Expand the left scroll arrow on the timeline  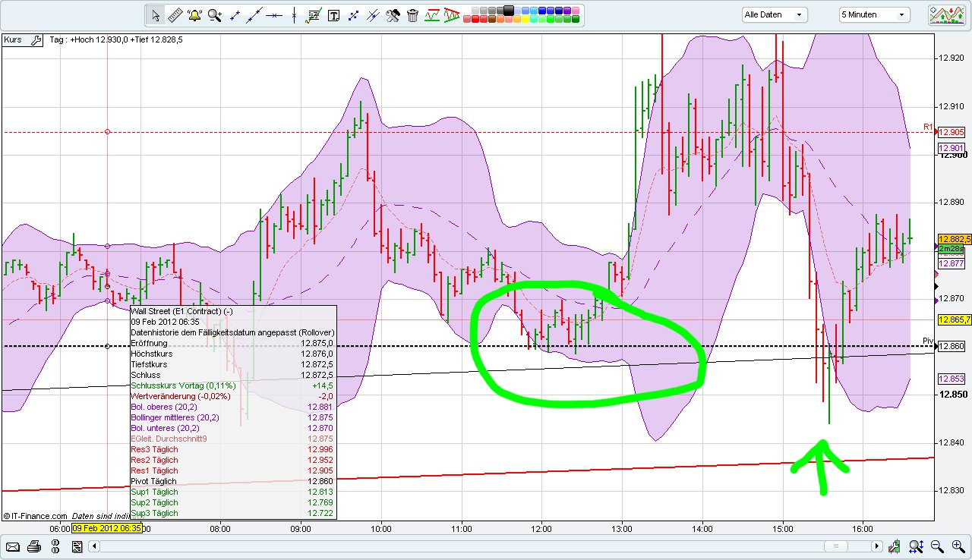click(x=94, y=546)
